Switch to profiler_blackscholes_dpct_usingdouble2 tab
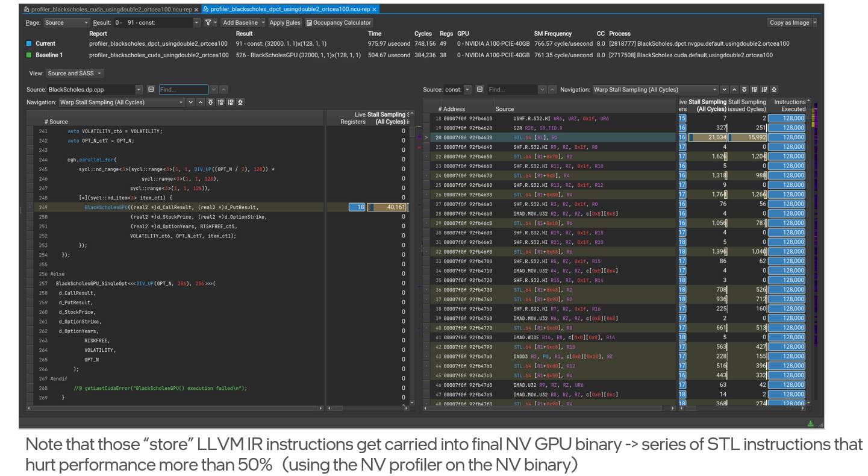Image resolution: width=868 pixels, height=476 pixels. pos(290,10)
